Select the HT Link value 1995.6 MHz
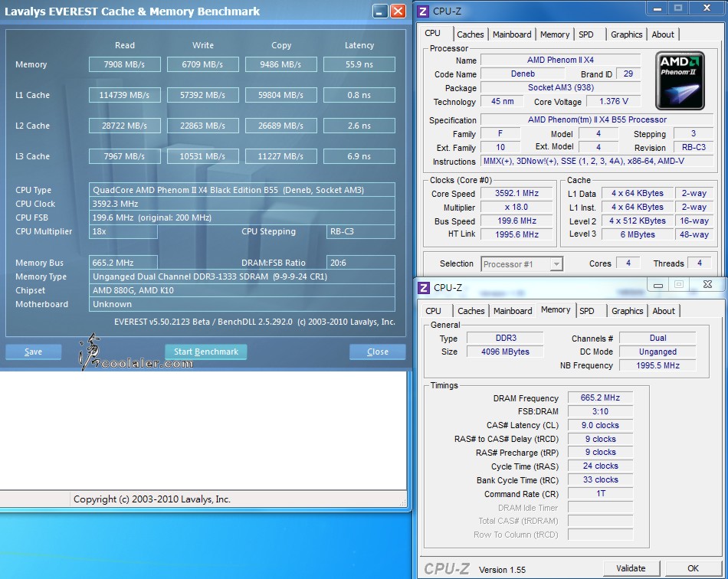Viewport: 728px width, 579px height. coord(516,235)
